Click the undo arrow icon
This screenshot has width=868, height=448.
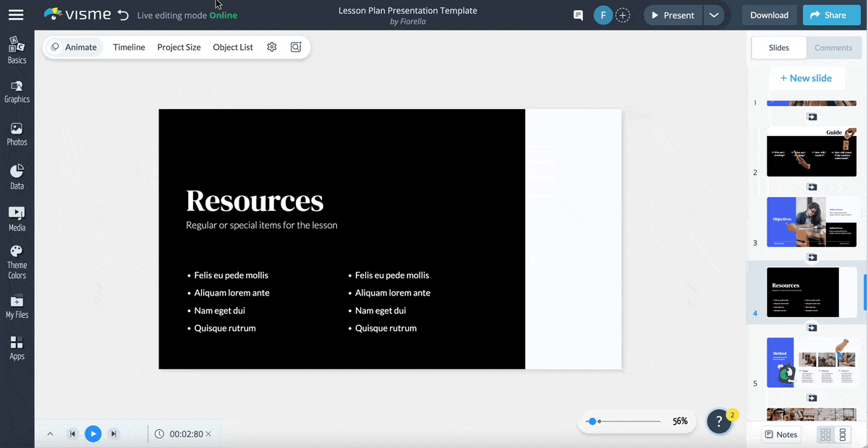[123, 15]
